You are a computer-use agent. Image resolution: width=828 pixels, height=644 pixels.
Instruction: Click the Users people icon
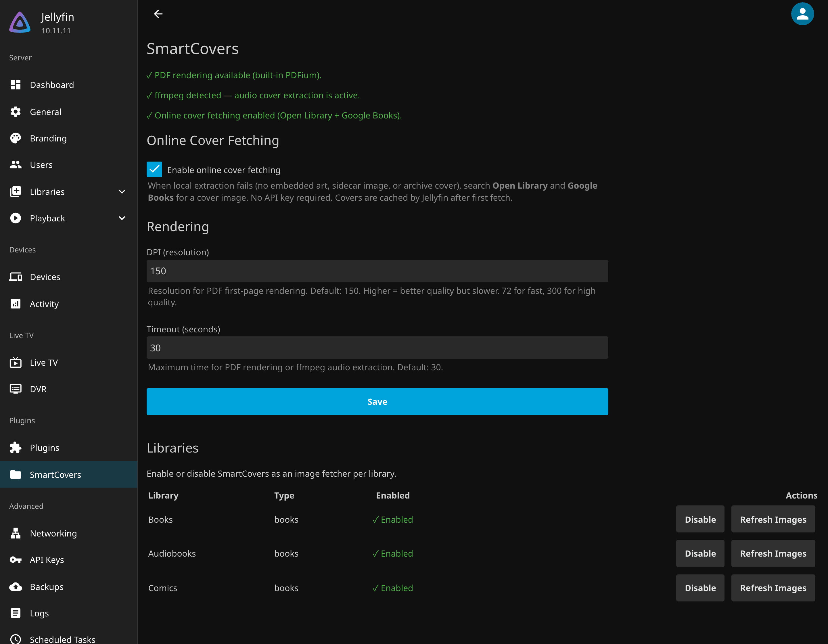(x=16, y=164)
